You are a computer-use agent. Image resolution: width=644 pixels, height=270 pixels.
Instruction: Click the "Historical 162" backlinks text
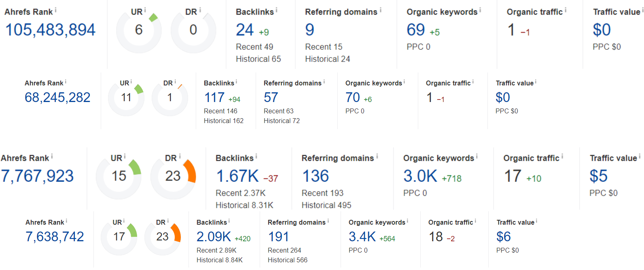(x=224, y=121)
